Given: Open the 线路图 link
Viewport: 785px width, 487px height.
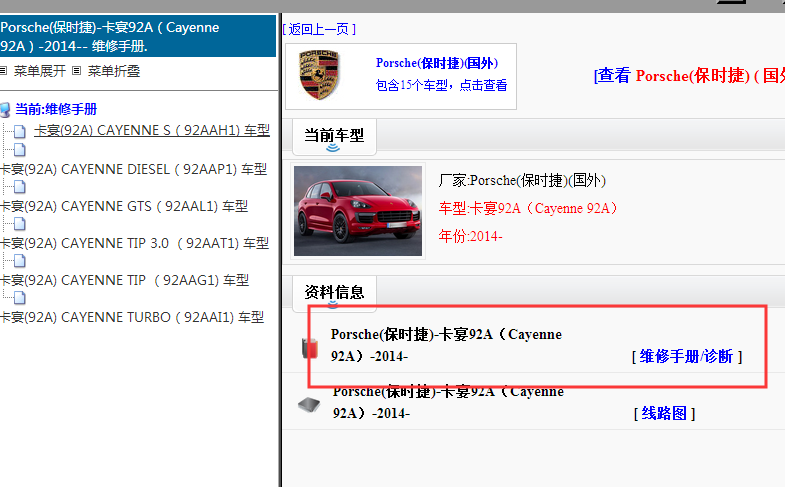Looking at the screenshot, I should pyautogui.click(x=664, y=413).
